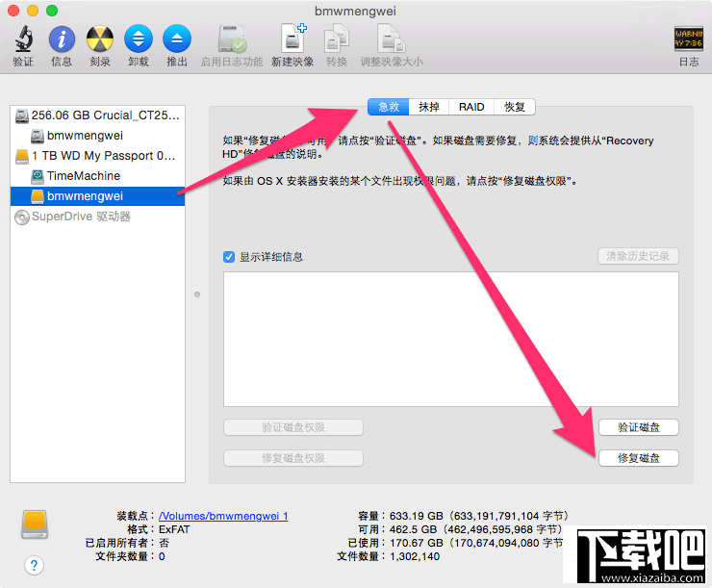Click 修复磁盘权限 button
Image resolution: width=712 pixels, height=588 pixels.
(x=292, y=458)
